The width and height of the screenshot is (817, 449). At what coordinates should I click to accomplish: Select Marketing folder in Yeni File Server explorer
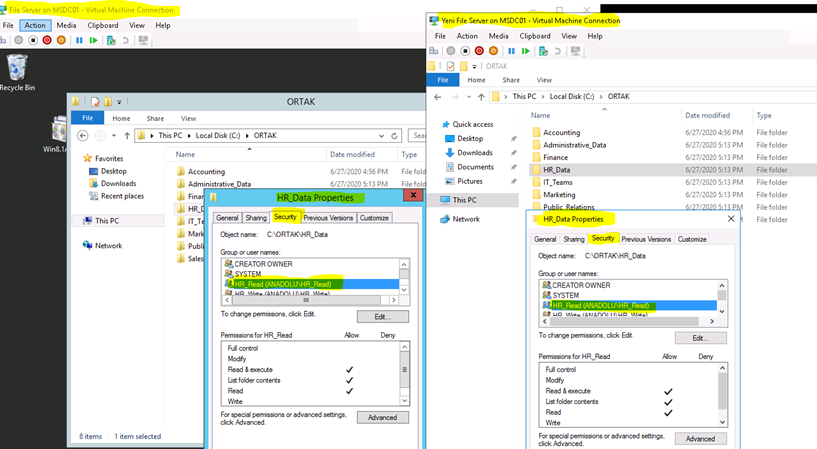(559, 195)
